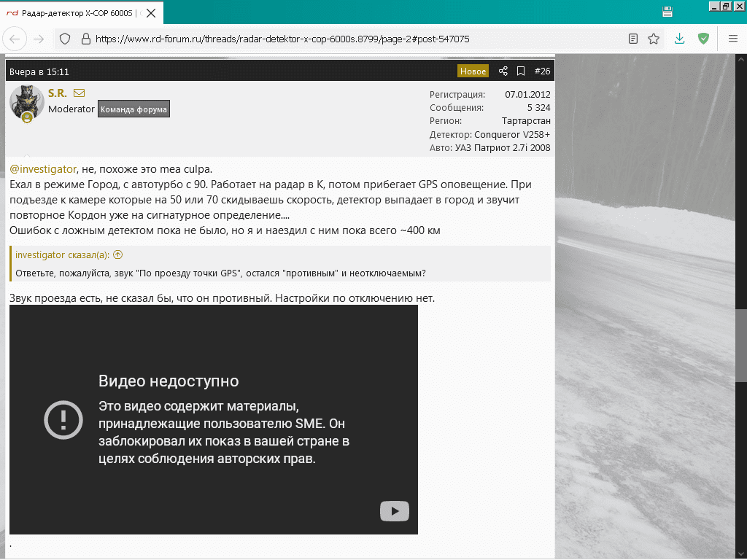Image resolution: width=747 pixels, height=560 pixels.
Task: Click S.R.'s avatar image
Action: click(26, 103)
